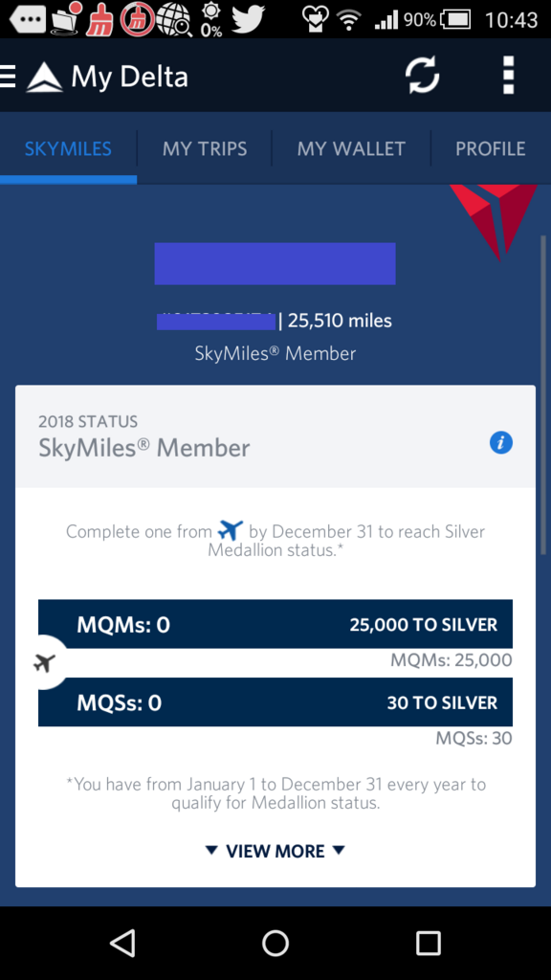Switch to the SkyMiles tab
The image size is (551, 980).
68,148
